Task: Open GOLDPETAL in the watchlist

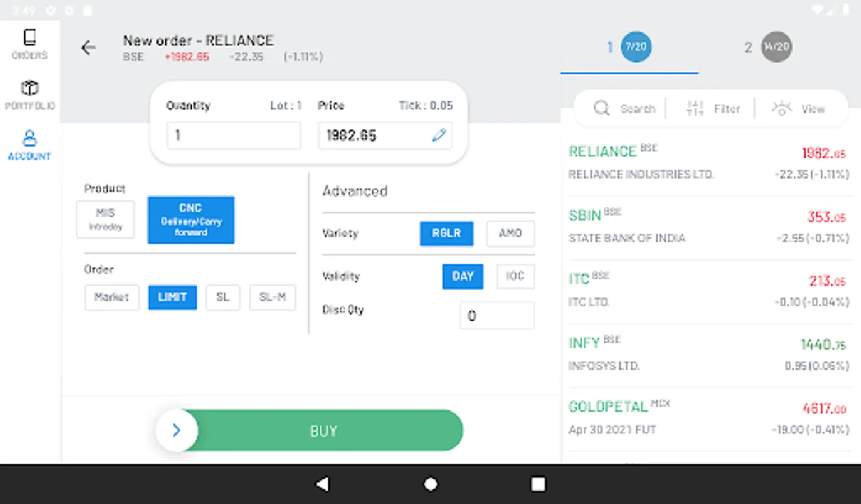Action: tap(709, 418)
